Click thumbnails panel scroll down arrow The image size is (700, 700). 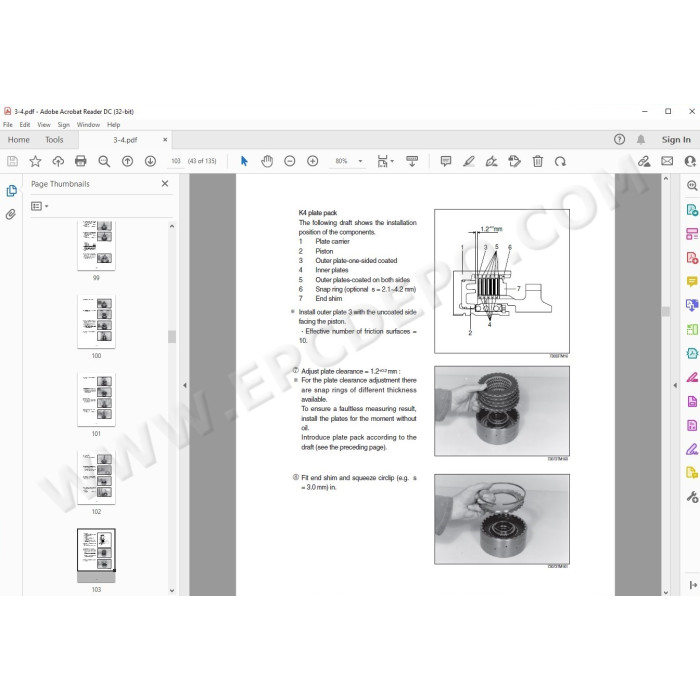click(172, 590)
